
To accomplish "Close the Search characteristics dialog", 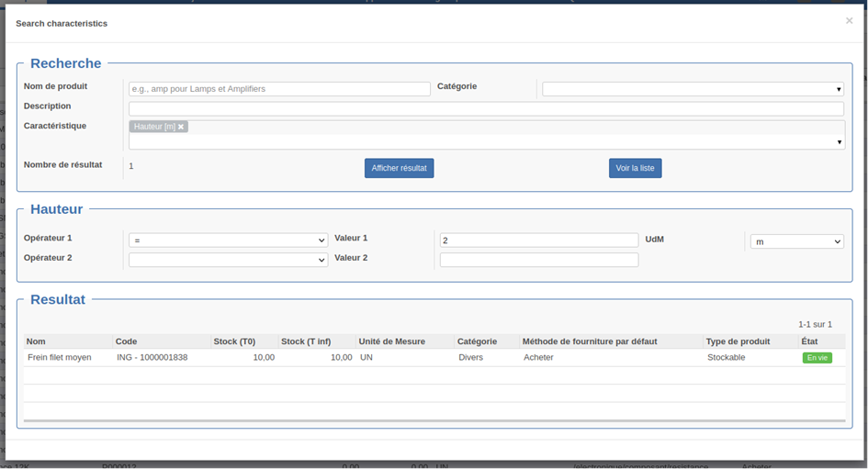I will (849, 20).
